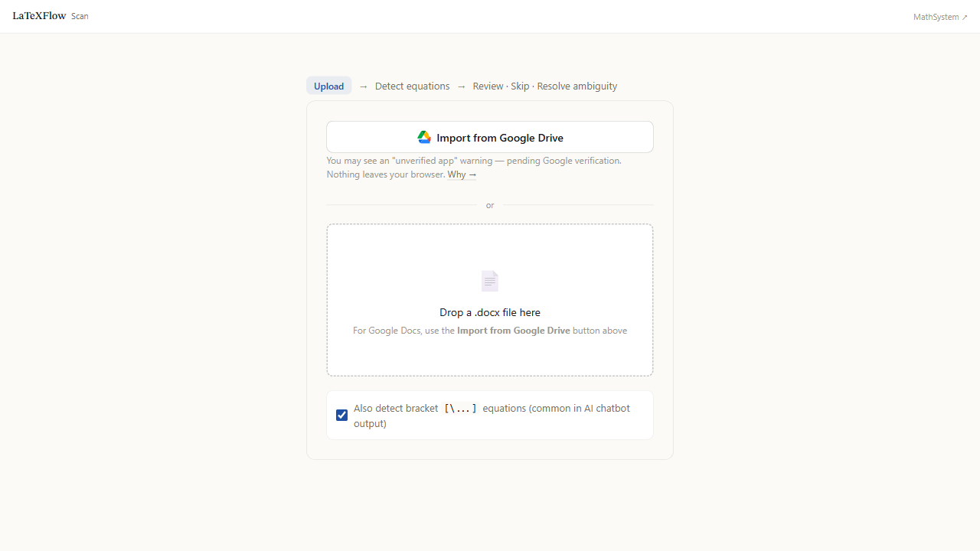
Task: Click Import from Google Drive button
Action: pos(490,137)
